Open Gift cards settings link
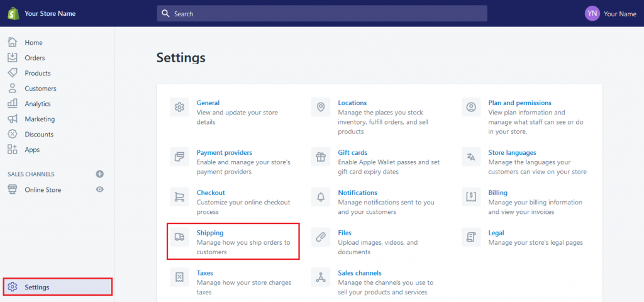 pyautogui.click(x=352, y=152)
